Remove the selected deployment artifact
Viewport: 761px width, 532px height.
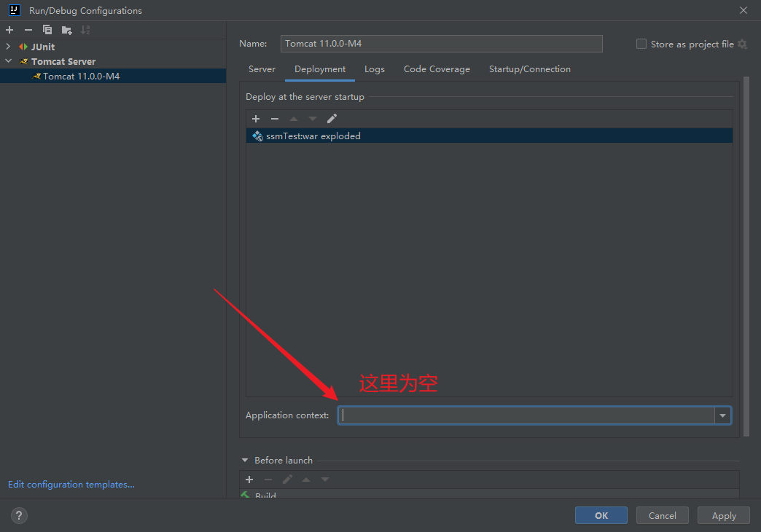click(x=275, y=119)
